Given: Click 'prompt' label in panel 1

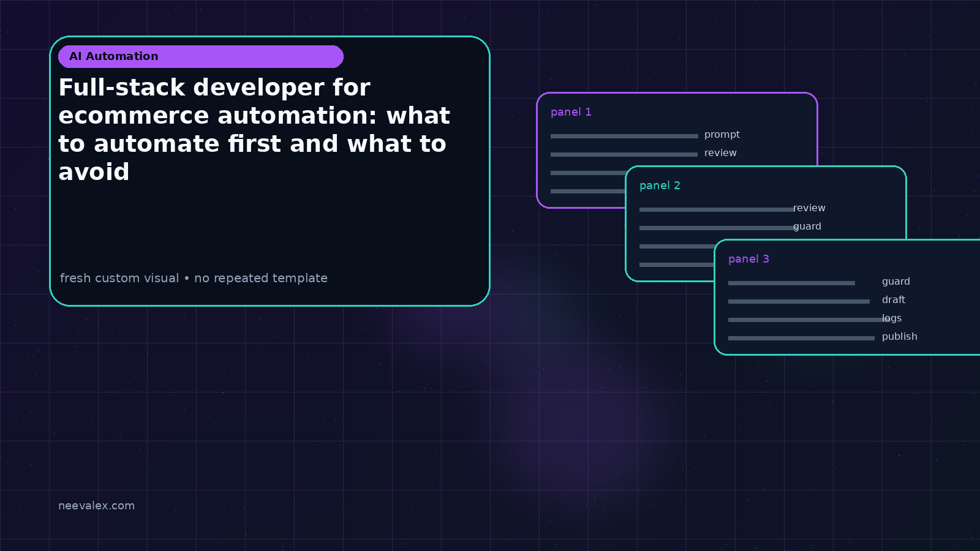Looking at the screenshot, I should (x=722, y=135).
